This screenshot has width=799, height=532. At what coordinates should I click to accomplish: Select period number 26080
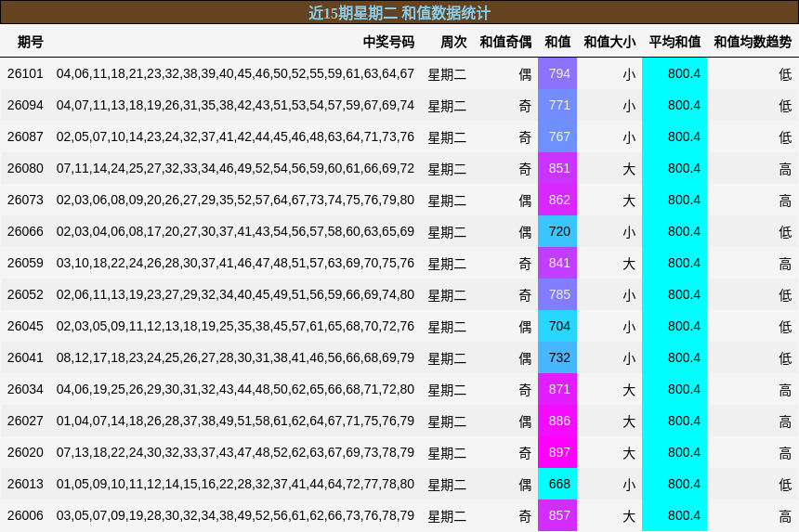point(25,168)
